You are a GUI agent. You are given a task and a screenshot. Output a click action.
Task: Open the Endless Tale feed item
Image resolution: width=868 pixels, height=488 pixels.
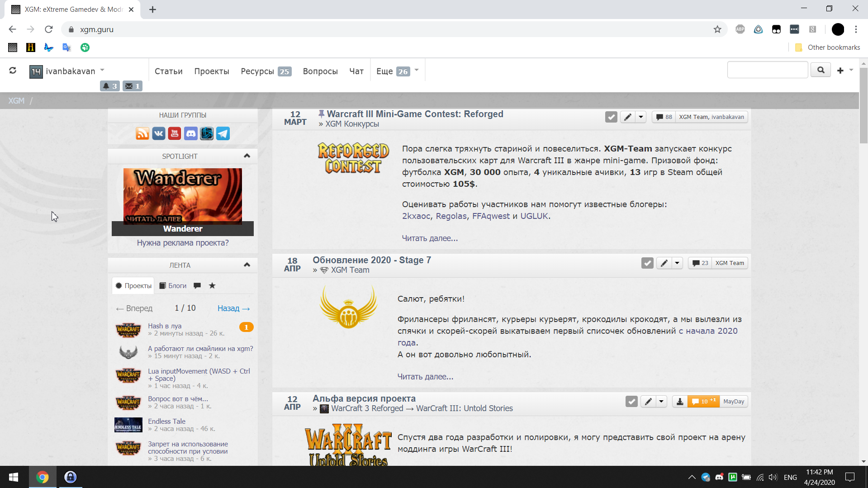(x=166, y=422)
